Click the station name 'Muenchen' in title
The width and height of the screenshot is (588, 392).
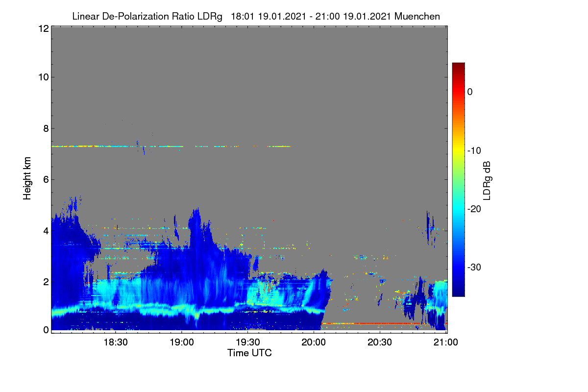click(x=417, y=16)
